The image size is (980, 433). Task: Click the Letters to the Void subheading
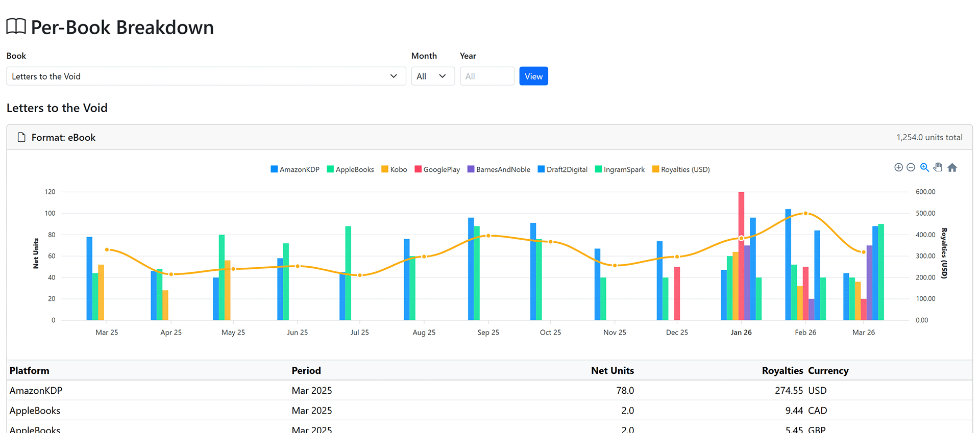coord(57,108)
